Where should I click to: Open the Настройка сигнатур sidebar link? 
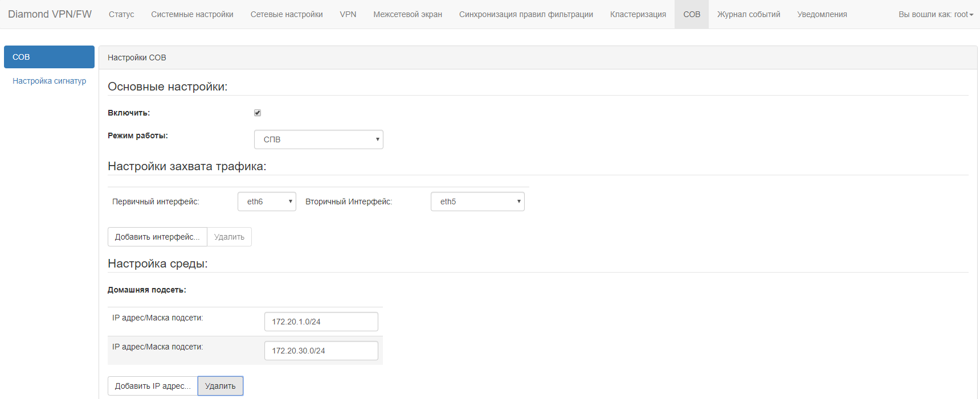[x=50, y=81]
